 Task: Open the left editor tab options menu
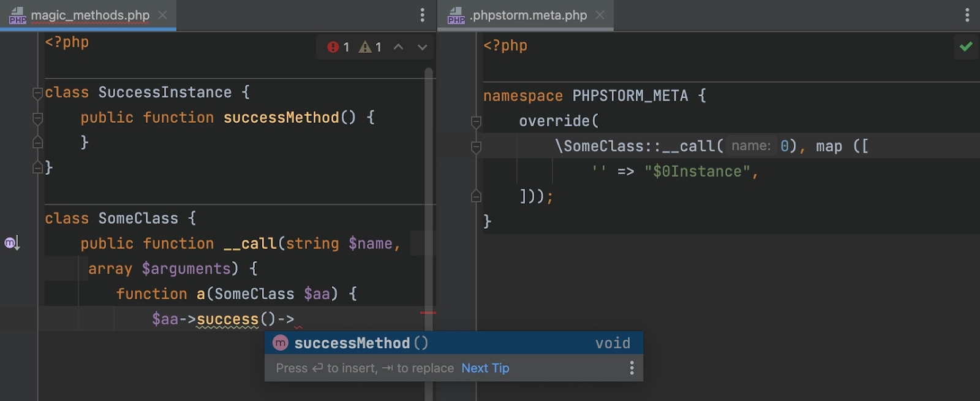click(x=422, y=15)
